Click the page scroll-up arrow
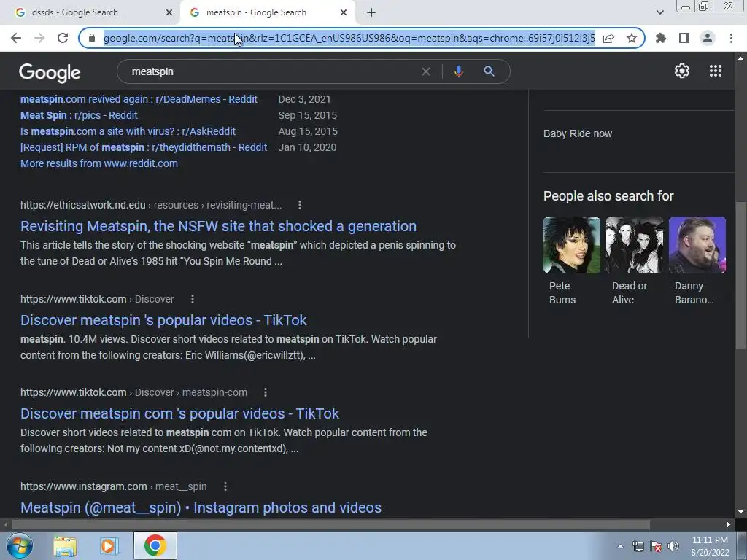This screenshot has width=747, height=560. coord(740,58)
